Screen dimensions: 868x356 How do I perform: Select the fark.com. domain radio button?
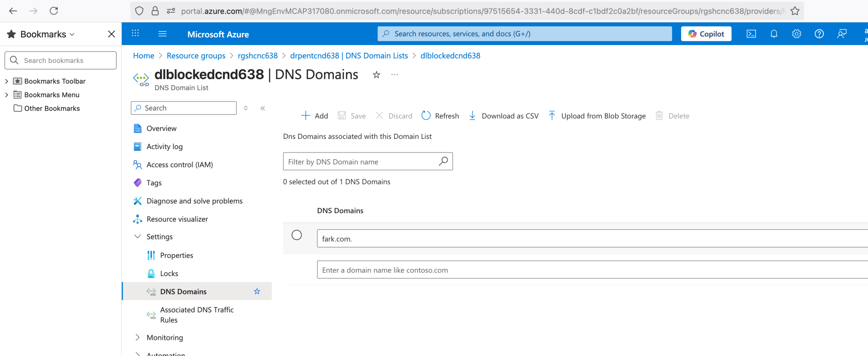tap(297, 235)
